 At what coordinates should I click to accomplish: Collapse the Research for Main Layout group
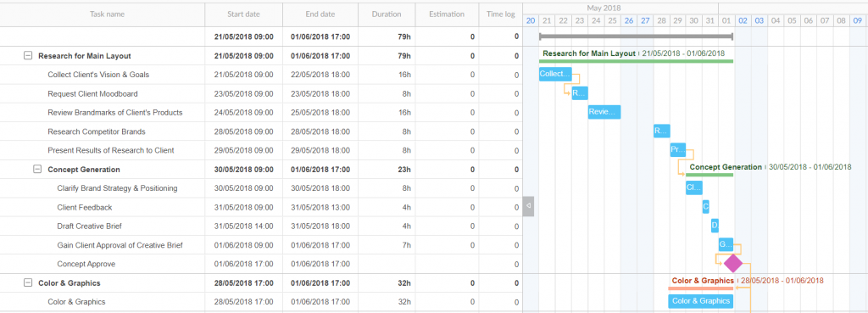tap(28, 55)
